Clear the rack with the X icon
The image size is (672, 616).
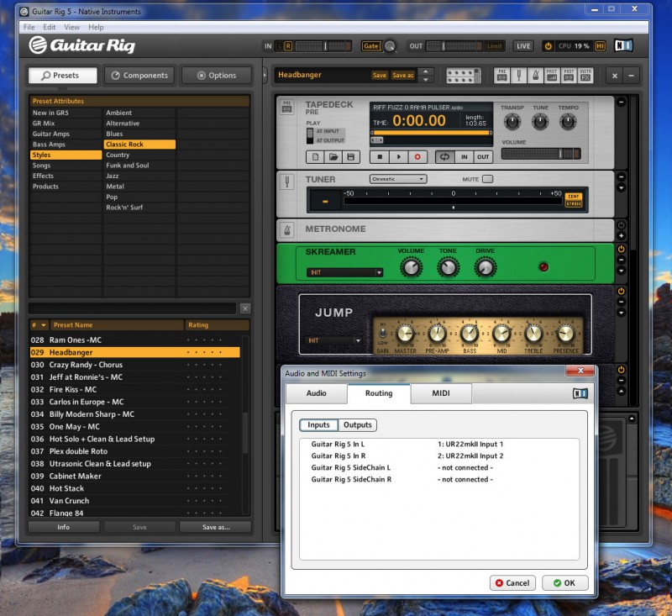coord(615,76)
